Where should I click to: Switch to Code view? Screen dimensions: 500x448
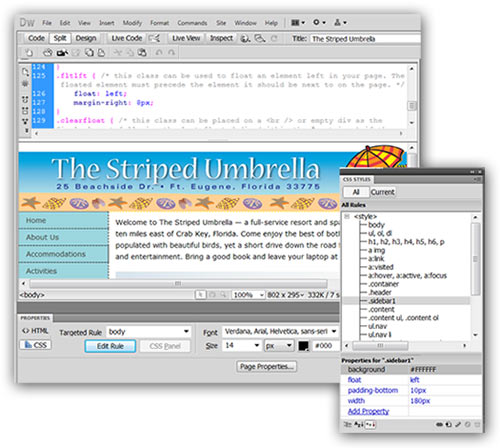[36, 38]
